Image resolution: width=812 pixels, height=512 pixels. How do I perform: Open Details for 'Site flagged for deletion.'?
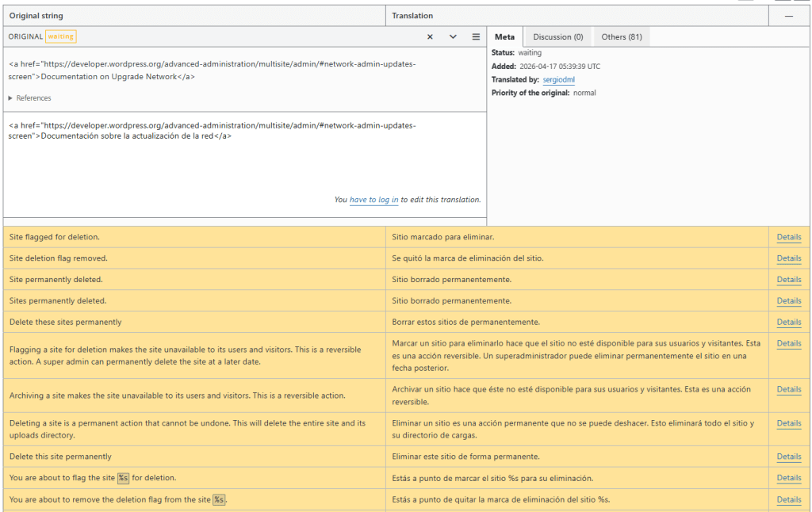(788, 237)
